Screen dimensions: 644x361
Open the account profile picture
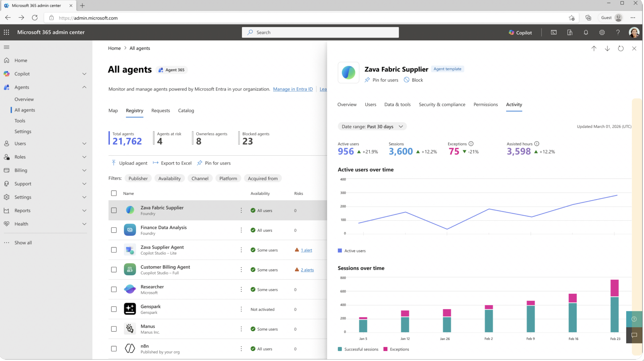tap(634, 32)
